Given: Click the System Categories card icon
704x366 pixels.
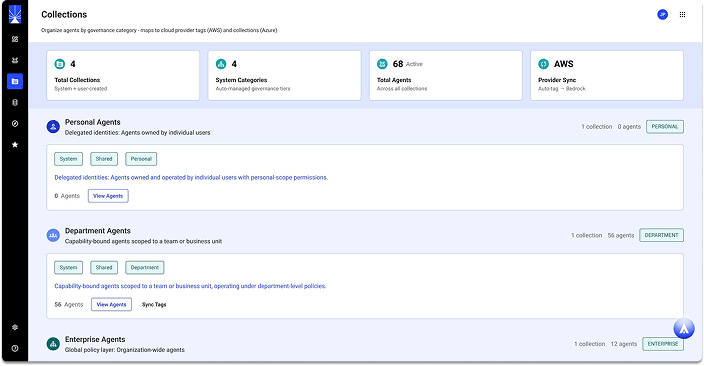Looking at the screenshot, I should pyautogui.click(x=221, y=64).
